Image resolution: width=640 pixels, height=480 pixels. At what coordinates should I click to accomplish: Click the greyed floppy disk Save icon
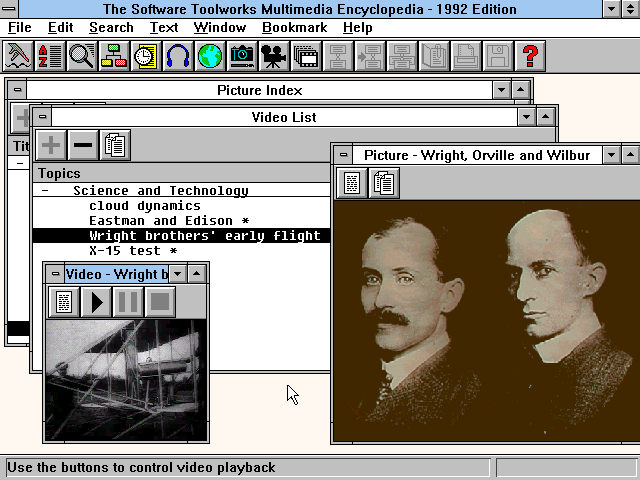coord(498,56)
